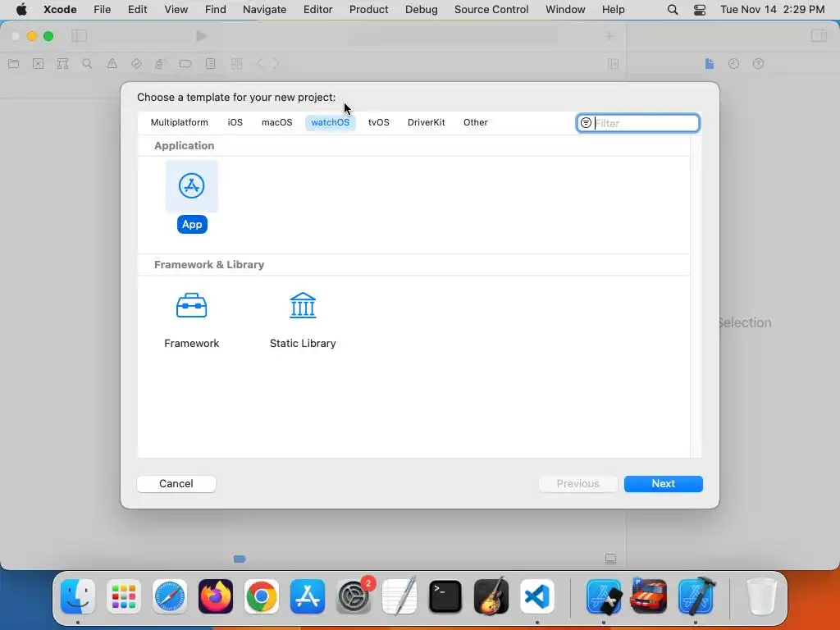
Task: Click the Cancel button
Action: pyautogui.click(x=176, y=483)
